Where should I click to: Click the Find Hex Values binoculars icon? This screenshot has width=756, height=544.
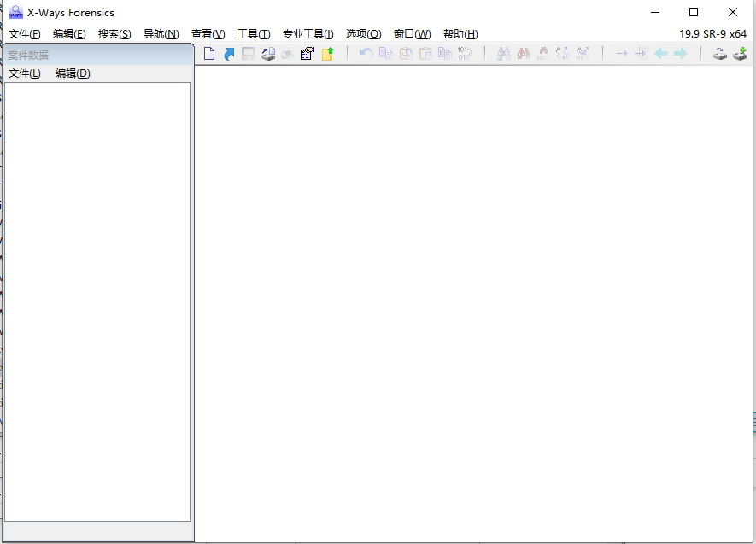(543, 54)
